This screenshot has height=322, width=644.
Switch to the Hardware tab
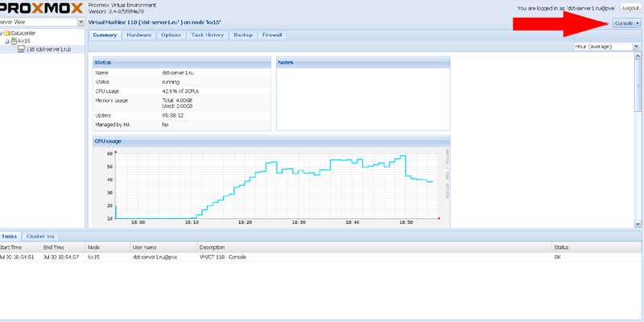tap(138, 35)
